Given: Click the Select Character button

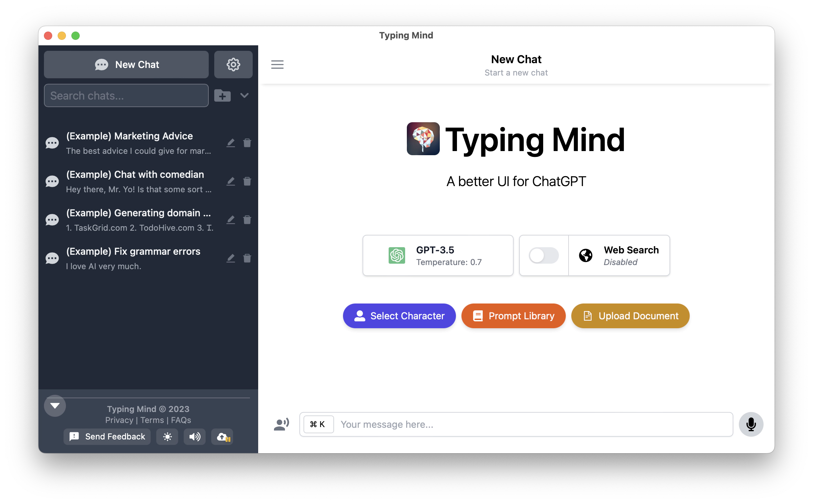Looking at the screenshot, I should [399, 316].
